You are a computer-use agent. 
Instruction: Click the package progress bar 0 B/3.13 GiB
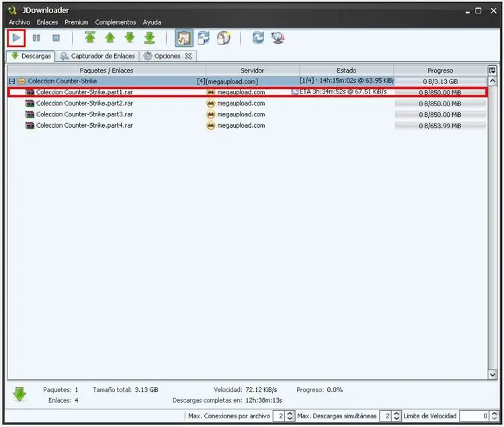[x=440, y=81]
